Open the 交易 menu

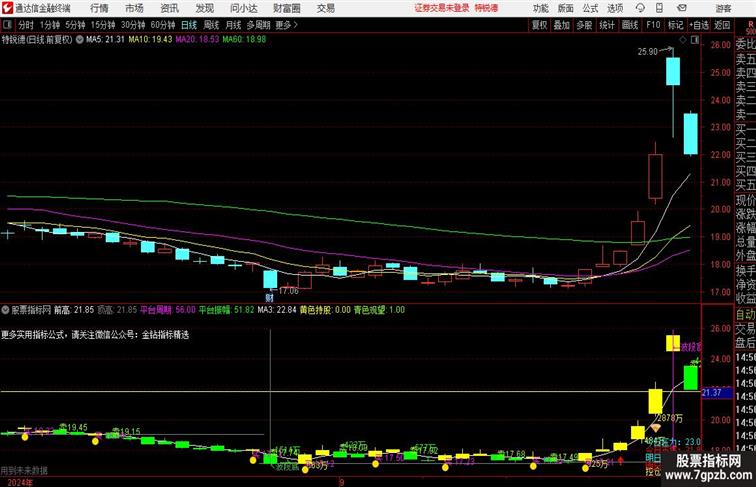pos(325,8)
